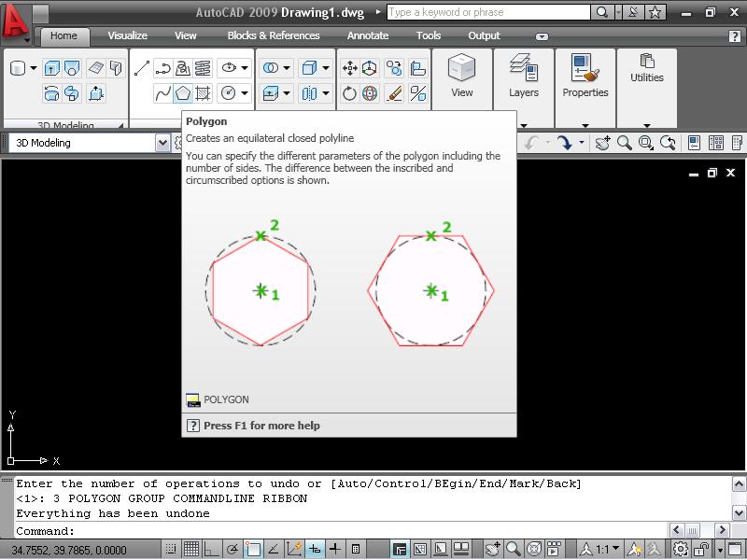Select the Move tool with four arrows
Screen dimensions: 747x560
pos(349,68)
